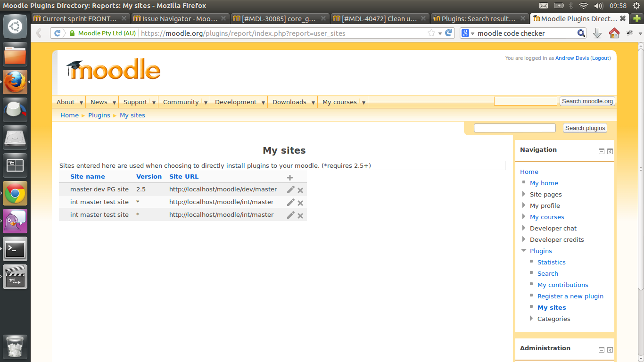The width and height of the screenshot is (644, 362).
Task: Reload the page in the address bar
Action: click(x=449, y=33)
